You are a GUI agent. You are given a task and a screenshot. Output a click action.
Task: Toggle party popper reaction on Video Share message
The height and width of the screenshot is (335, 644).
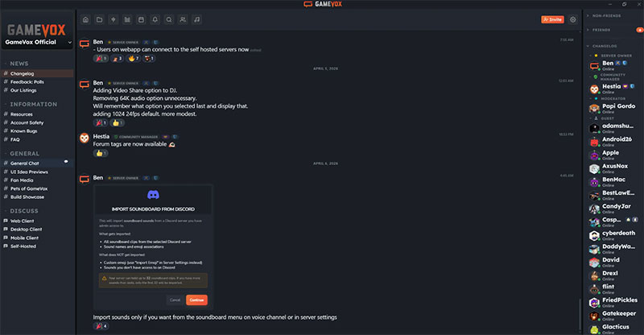point(101,122)
